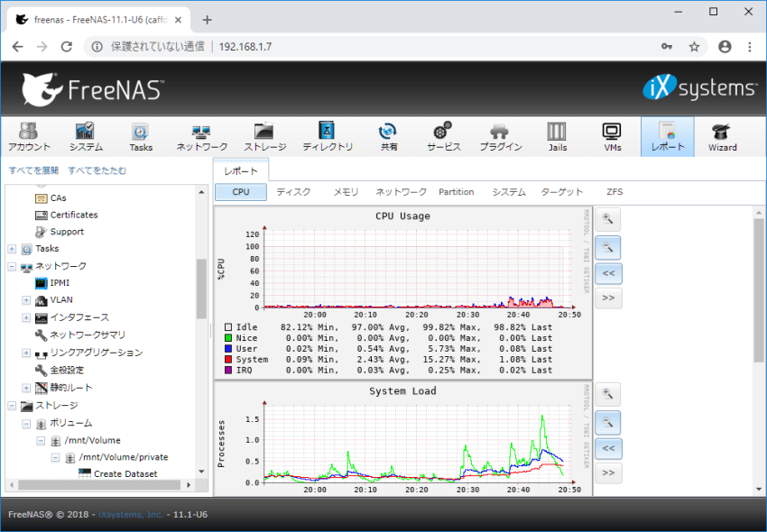Click すべてを展開 expand all link

point(33,170)
